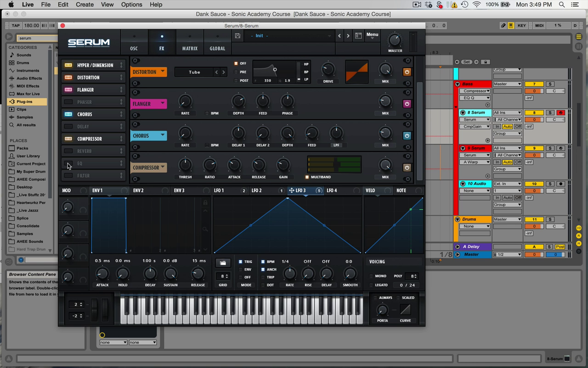Go to previous preset arrow in Serum

339,35
